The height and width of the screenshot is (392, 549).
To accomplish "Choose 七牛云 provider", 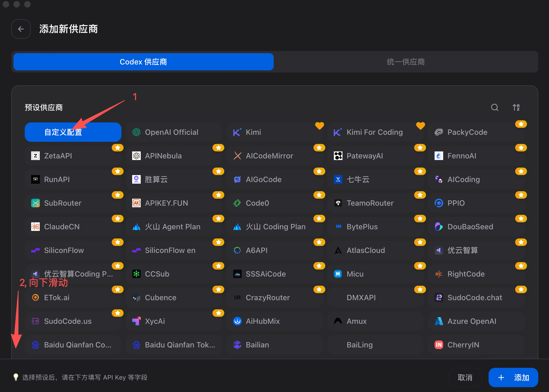I will coord(375,179).
